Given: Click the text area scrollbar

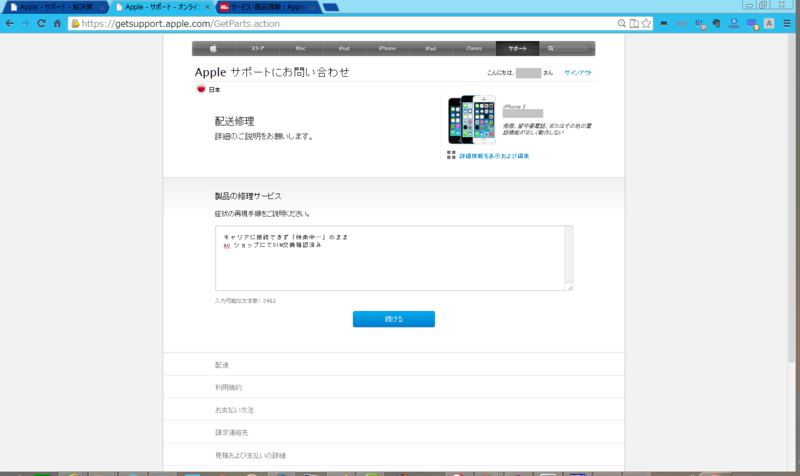Looking at the screenshot, I should pyautogui.click(x=569, y=255).
